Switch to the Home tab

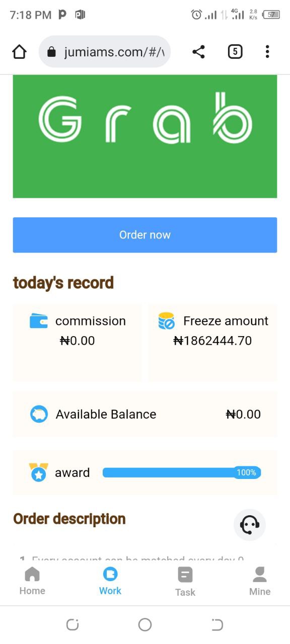(32, 581)
